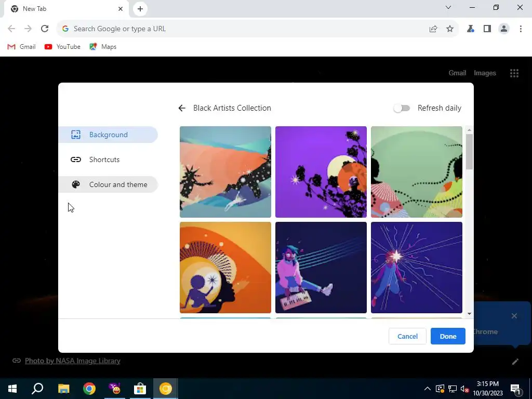Close the New Tab tab
This screenshot has height=399, width=532.
click(x=121, y=9)
